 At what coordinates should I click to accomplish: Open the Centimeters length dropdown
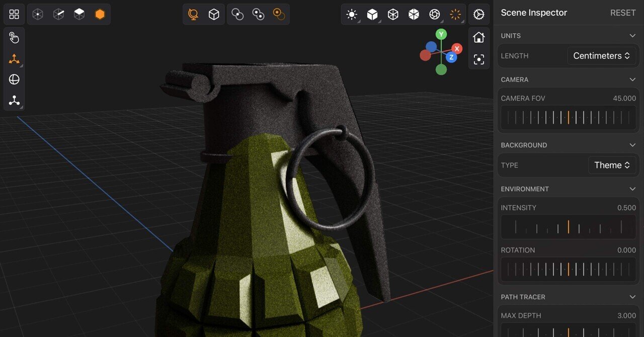[x=601, y=56]
